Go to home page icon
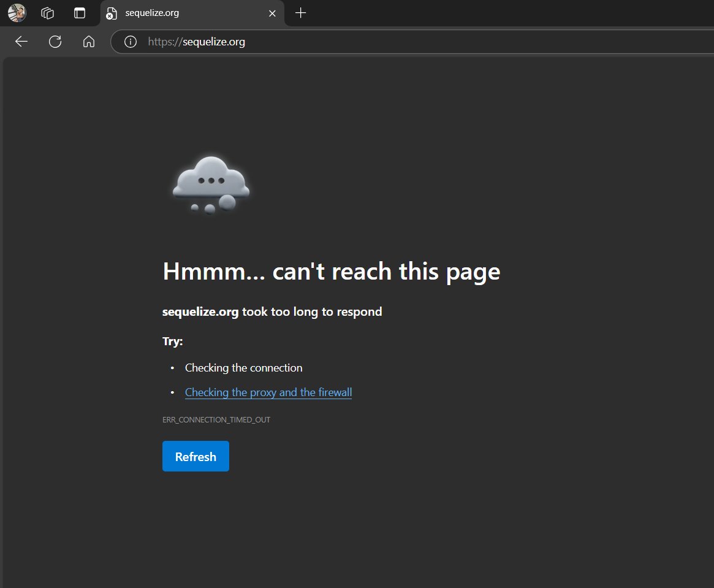The width and height of the screenshot is (714, 588). coord(89,42)
